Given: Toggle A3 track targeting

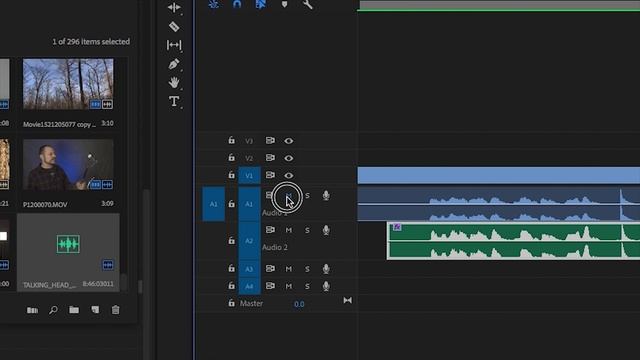Looking at the screenshot, I should click(x=249, y=269).
